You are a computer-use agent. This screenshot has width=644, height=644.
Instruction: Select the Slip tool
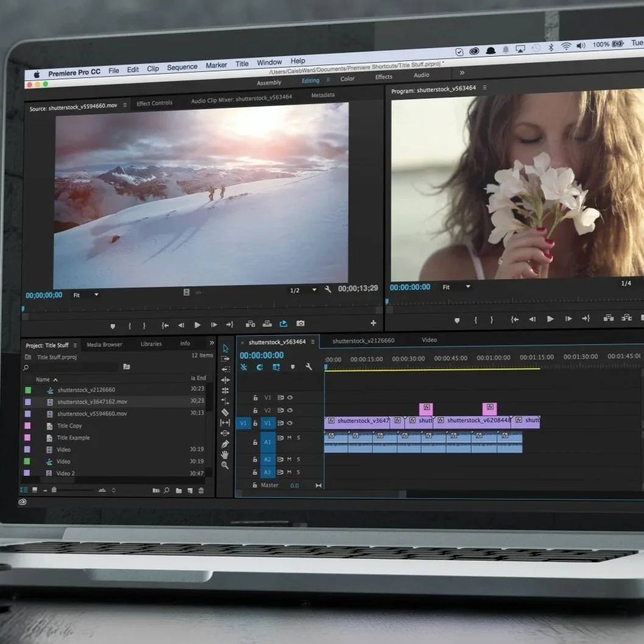point(225,423)
